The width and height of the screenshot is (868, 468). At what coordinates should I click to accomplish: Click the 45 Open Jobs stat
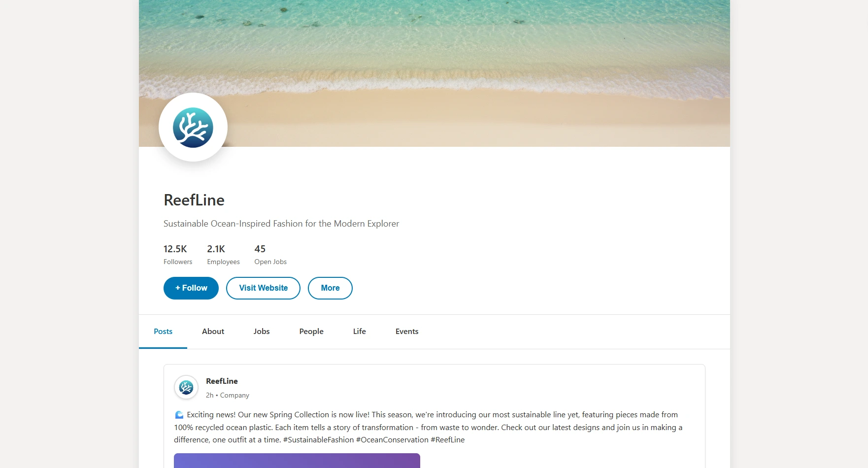[x=270, y=255]
